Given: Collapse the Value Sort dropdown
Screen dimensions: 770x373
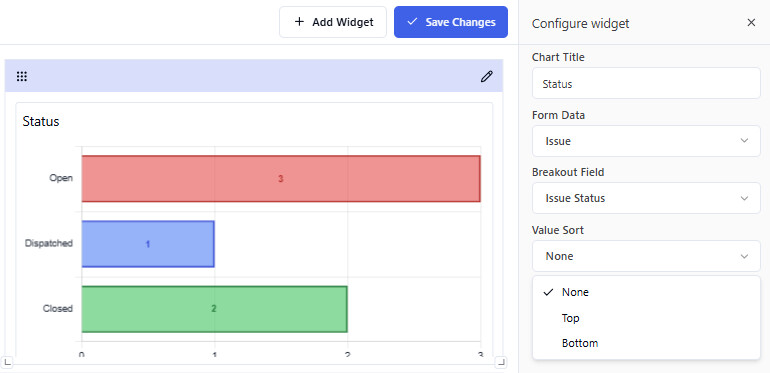Looking at the screenshot, I should (x=646, y=256).
